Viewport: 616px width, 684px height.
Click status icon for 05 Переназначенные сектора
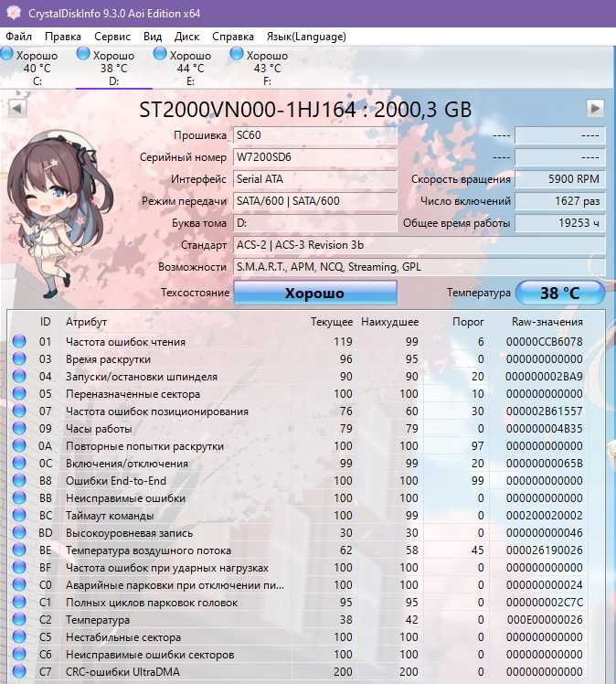point(19,393)
